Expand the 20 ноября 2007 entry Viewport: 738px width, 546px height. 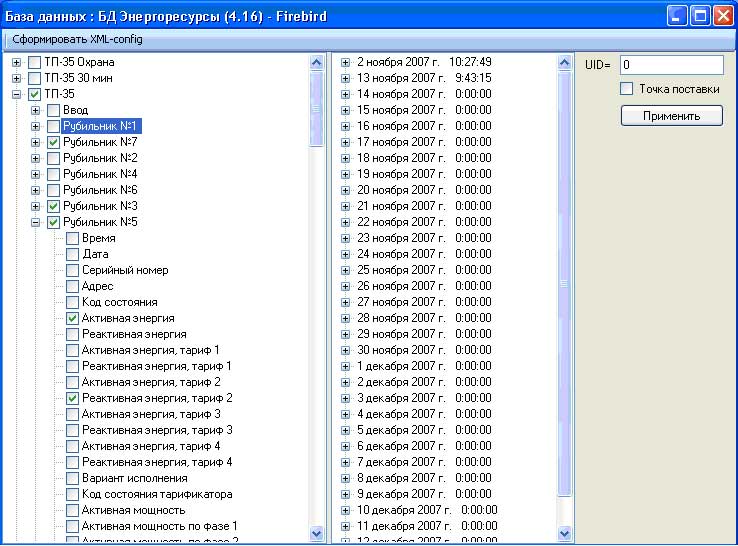tap(345, 190)
